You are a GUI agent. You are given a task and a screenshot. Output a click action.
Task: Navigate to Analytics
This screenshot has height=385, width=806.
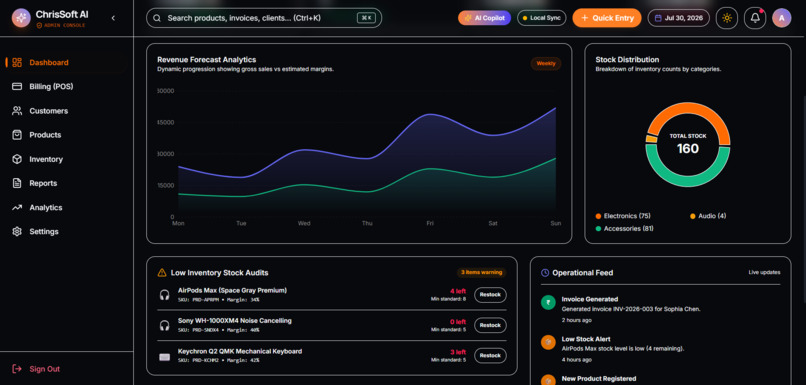(x=66, y=208)
